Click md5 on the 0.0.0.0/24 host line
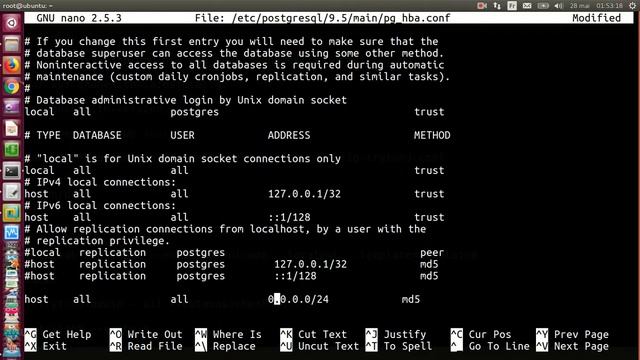The image size is (640, 360). (411, 299)
